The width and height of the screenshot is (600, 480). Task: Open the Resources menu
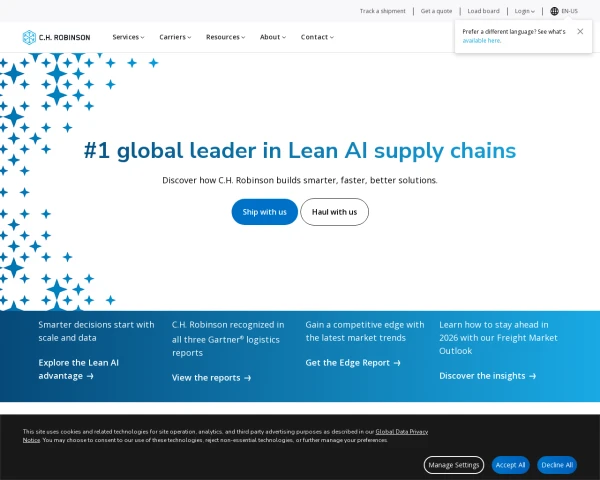(x=225, y=37)
